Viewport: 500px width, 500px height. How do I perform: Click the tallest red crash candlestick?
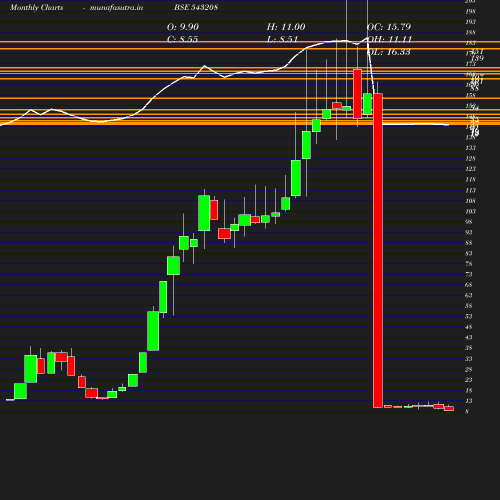point(378,250)
